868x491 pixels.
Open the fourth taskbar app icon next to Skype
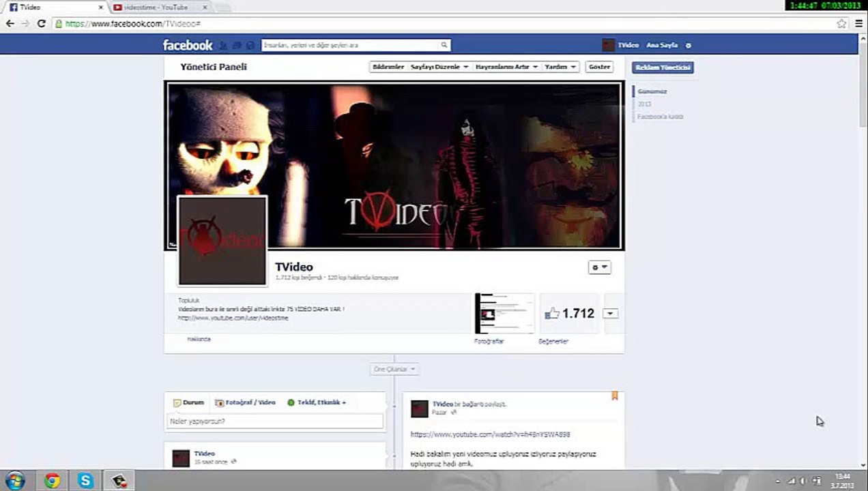click(118, 481)
